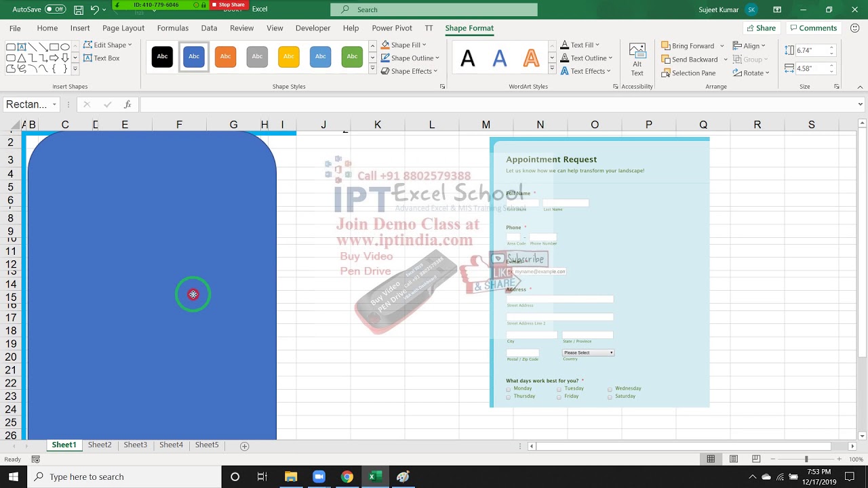The image size is (868, 488).
Task: Open Shape Styles dialog launcher
Action: tap(443, 87)
